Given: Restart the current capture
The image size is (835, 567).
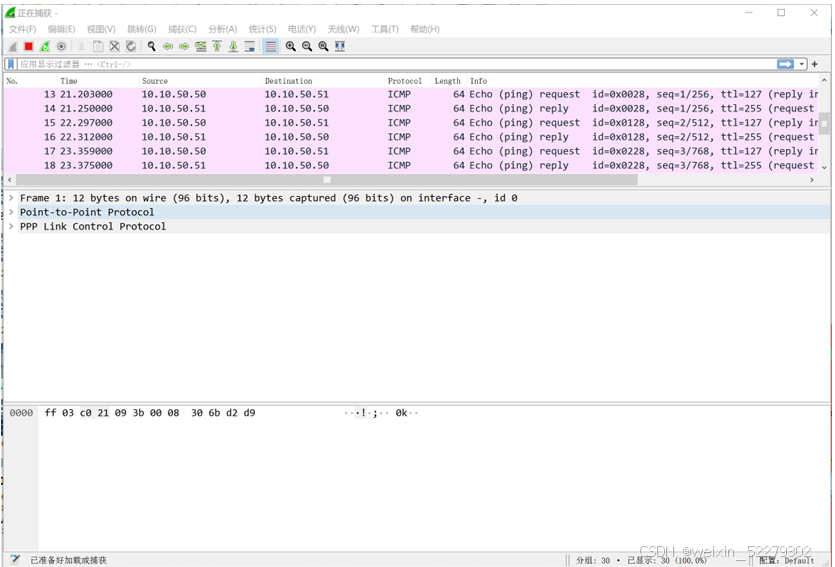Looking at the screenshot, I should tap(45, 46).
